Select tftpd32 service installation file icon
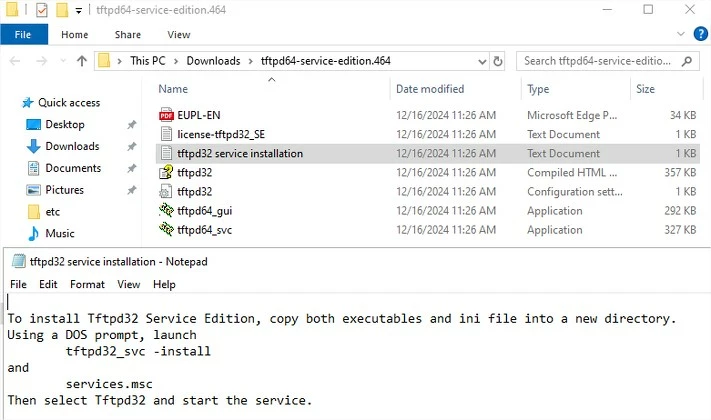 point(166,153)
